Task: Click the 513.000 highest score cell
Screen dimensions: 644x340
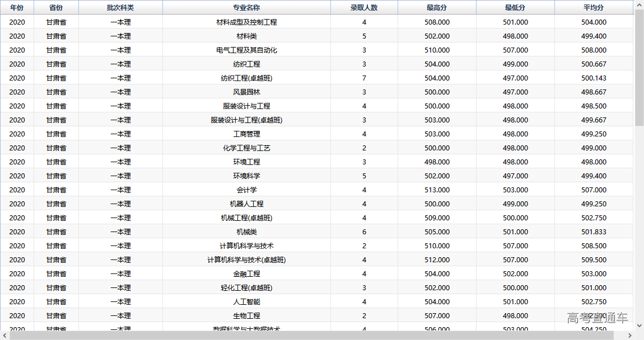Action: 437,190
